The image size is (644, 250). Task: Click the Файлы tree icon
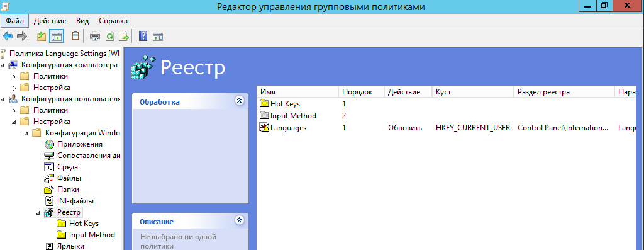(49, 178)
